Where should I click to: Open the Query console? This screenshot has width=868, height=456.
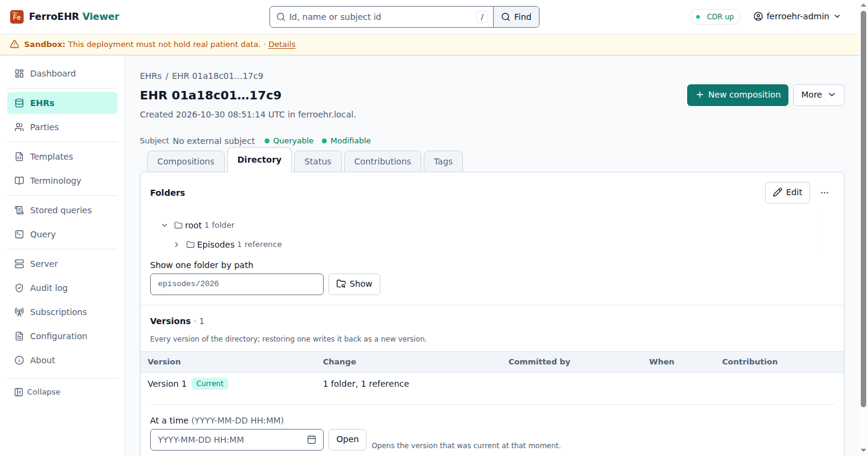click(x=62, y=234)
